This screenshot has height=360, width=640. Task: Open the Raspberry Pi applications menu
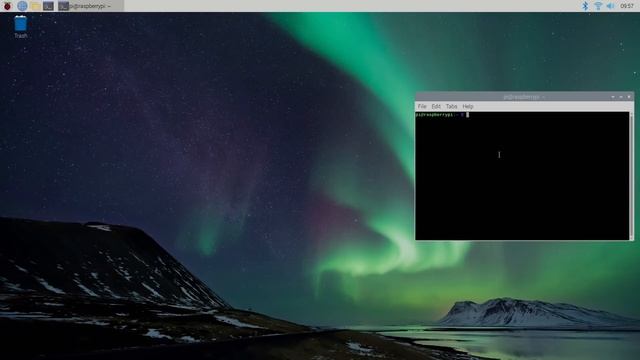pyautogui.click(x=7, y=6)
